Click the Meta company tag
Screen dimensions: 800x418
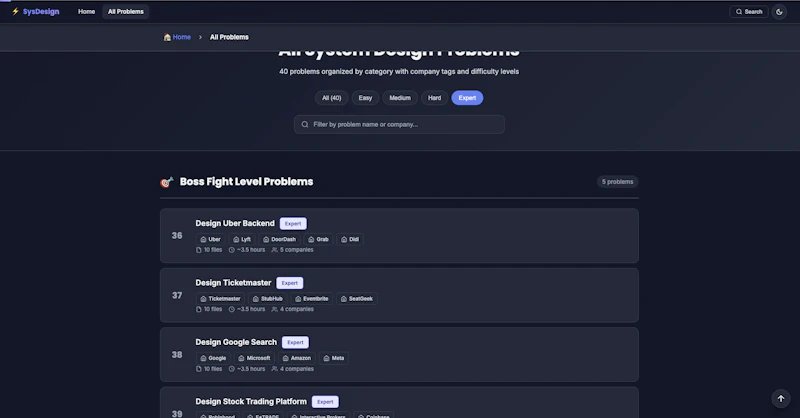coord(334,358)
